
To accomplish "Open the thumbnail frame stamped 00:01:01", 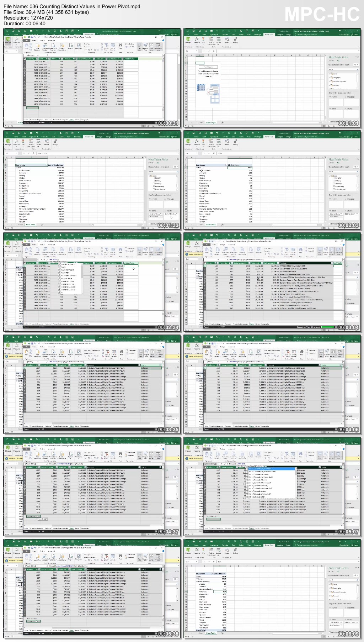I will click(272, 78).
